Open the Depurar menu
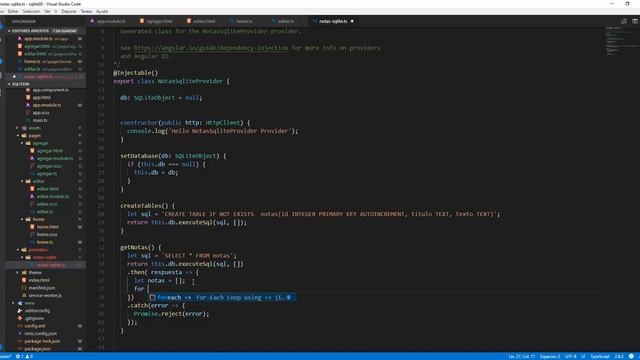The width and height of the screenshot is (640, 360). 69,11
